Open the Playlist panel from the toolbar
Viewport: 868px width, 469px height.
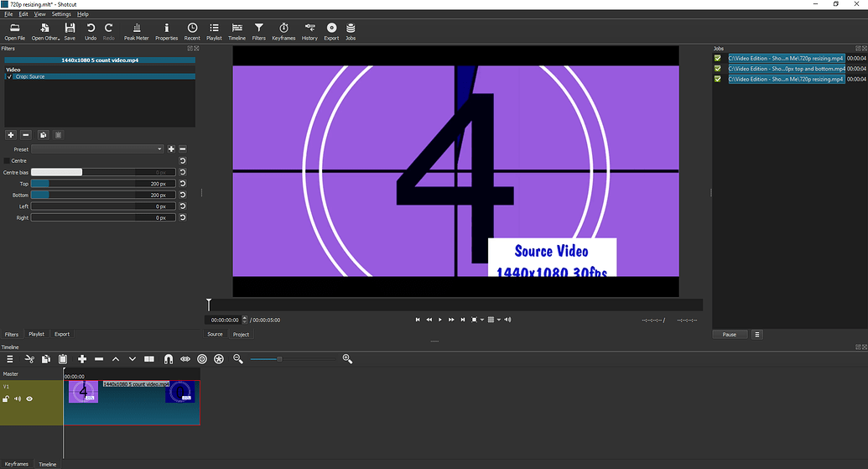point(214,32)
